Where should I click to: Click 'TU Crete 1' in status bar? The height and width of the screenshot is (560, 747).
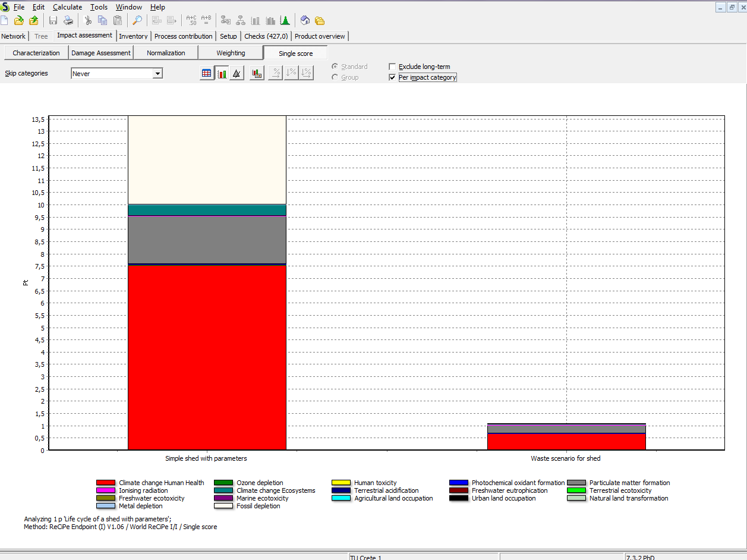coord(365,558)
